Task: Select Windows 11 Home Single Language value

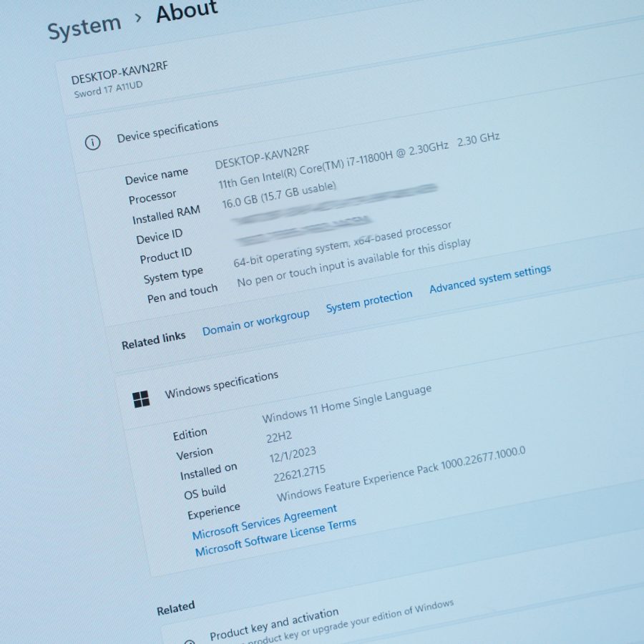Action: click(347, 404)
